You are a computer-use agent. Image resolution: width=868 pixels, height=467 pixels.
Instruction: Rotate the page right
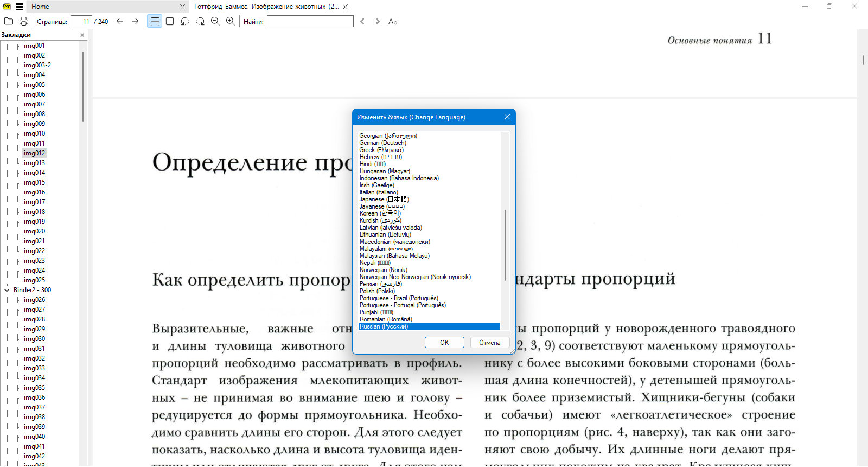click(x=200, y=21)
